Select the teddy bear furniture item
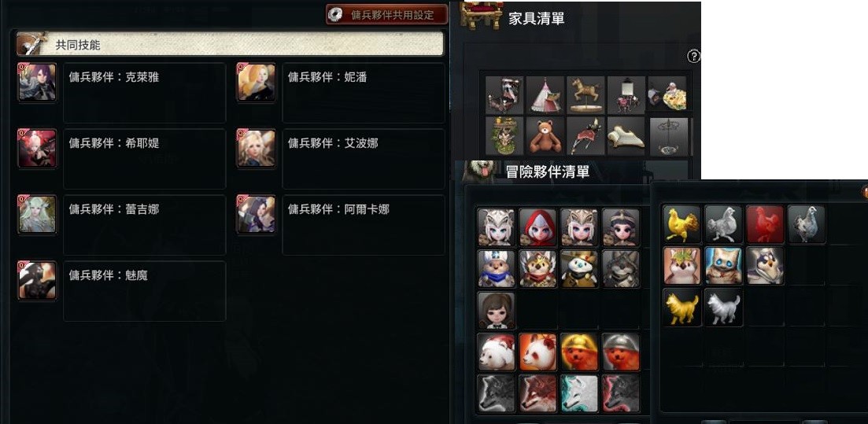The width and height of the screenshot is (868, 424). [x=545, y=135]
